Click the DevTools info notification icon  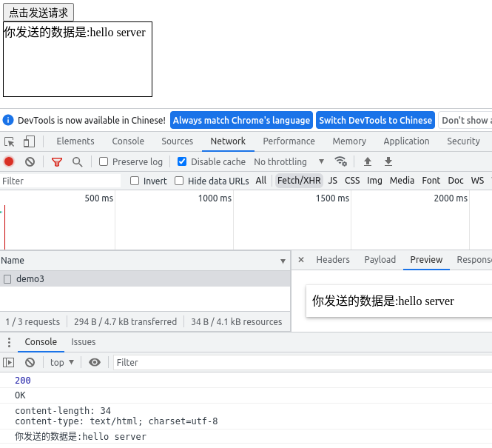[8, 120]
